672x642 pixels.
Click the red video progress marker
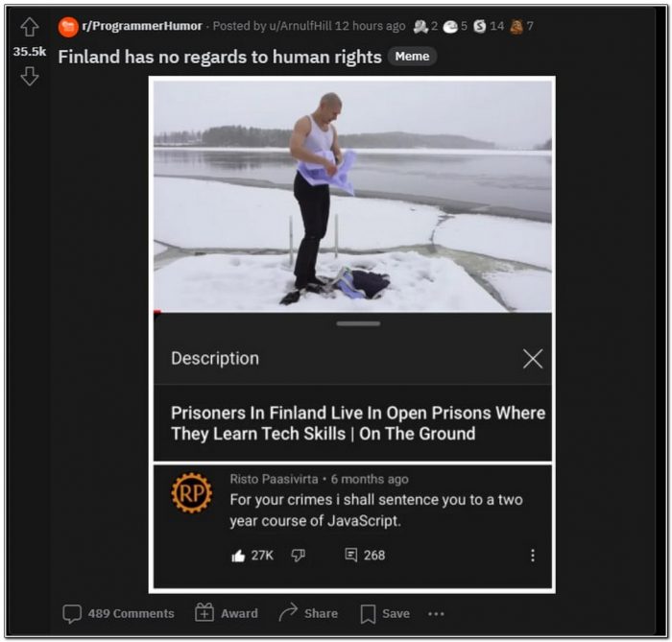pos(156,313)
